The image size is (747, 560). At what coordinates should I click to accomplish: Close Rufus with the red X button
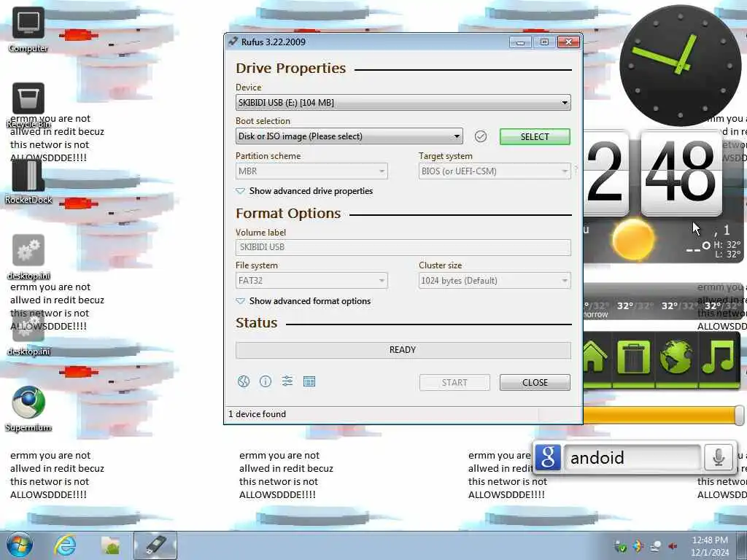568,42
